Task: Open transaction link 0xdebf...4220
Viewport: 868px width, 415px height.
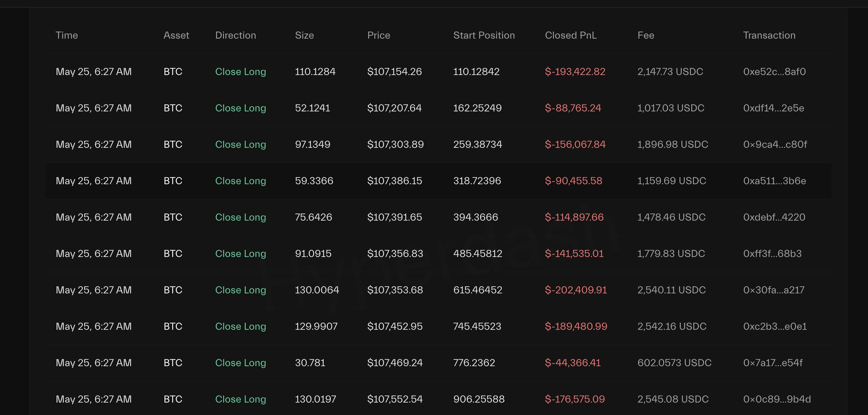Action: coord(774,217)
